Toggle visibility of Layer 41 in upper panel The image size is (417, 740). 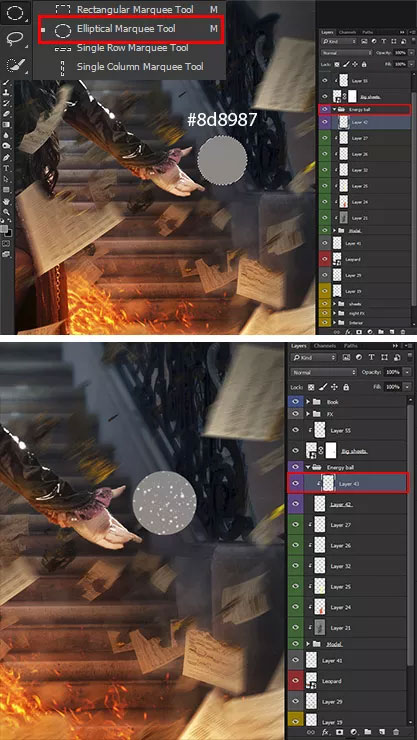click(325, 244)
